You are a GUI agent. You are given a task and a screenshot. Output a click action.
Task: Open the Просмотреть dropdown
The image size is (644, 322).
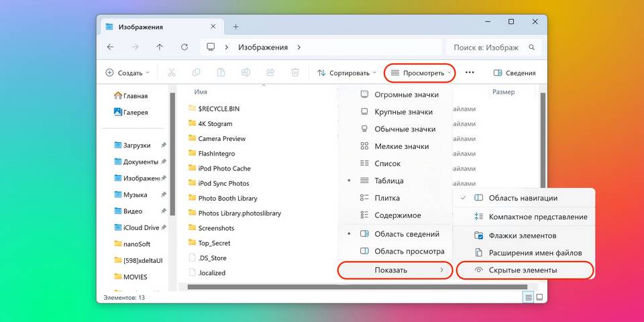click(x=420, y=72)
